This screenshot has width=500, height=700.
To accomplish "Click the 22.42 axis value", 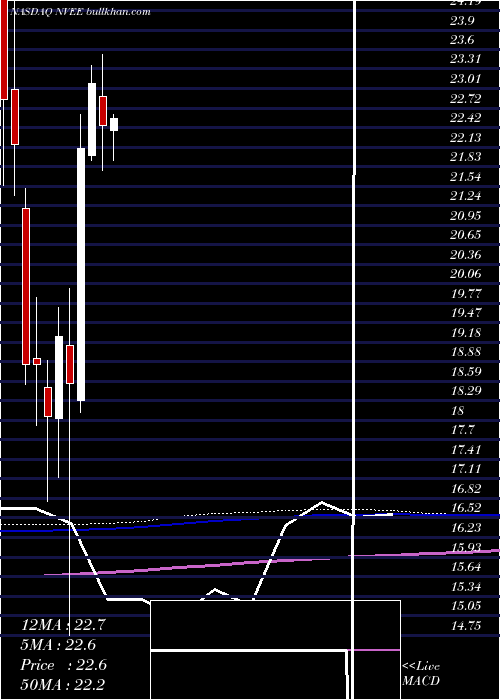I will click(x=466, y=117).
